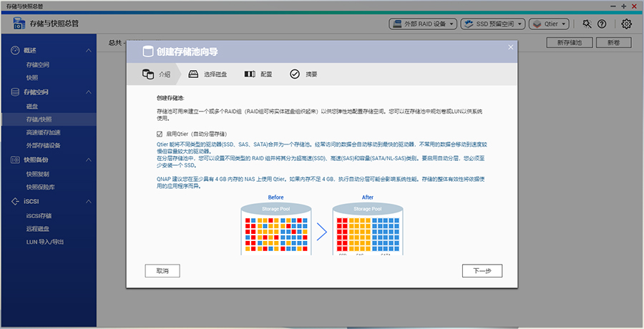Collapse the iSCSI sidebar section chevron

click(88, 201)
